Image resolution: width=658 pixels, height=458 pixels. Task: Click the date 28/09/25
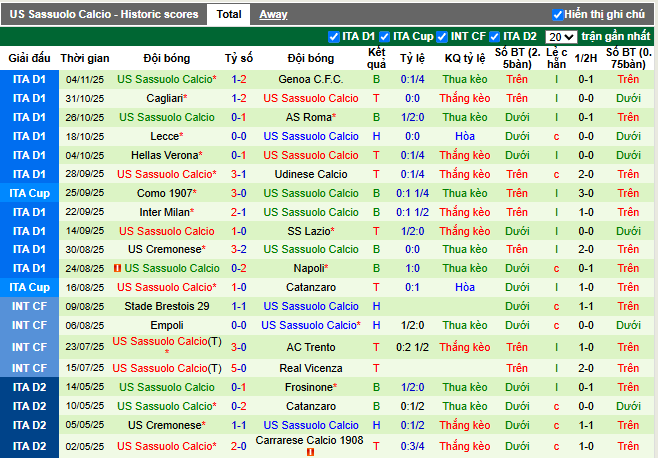click(85, 174)
